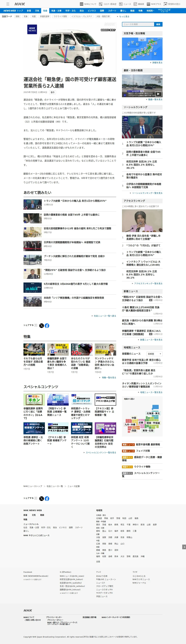
Task: Open 能登半島地震 最新情報 link
Action: point(148,444)
